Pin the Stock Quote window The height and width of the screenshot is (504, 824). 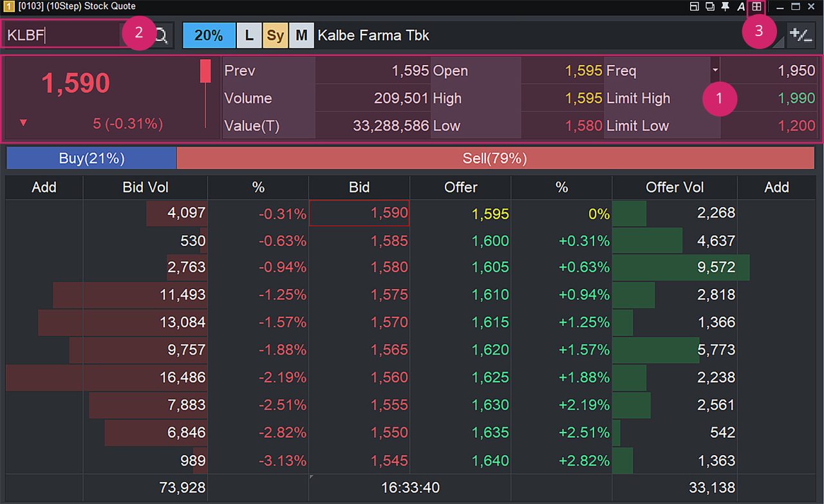point(726,6)
